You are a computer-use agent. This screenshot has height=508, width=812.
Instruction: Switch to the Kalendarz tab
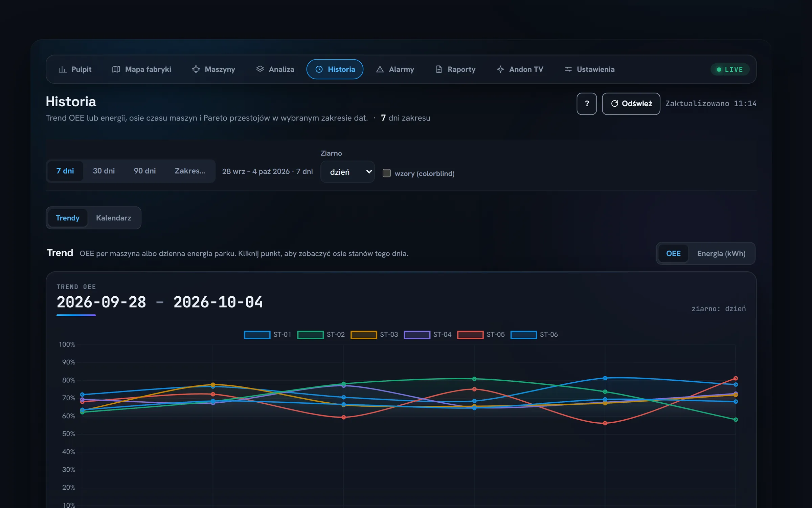[x=114, y=218]
